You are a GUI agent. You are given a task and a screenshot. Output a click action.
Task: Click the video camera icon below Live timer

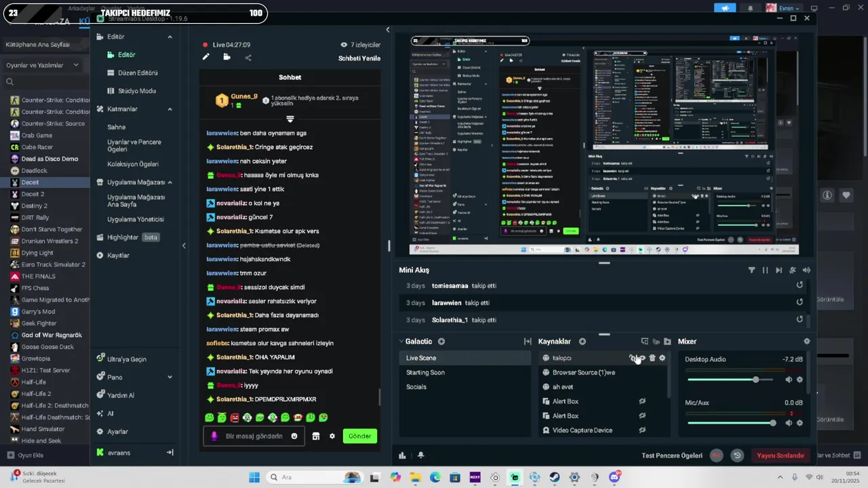[226, 58]
